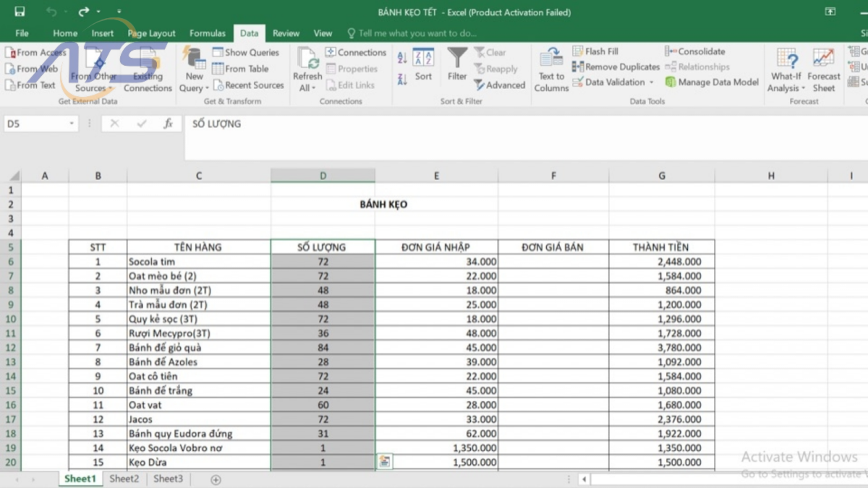Add a new worksheet with the plus button
868x488 pixels.
(215, 479)
